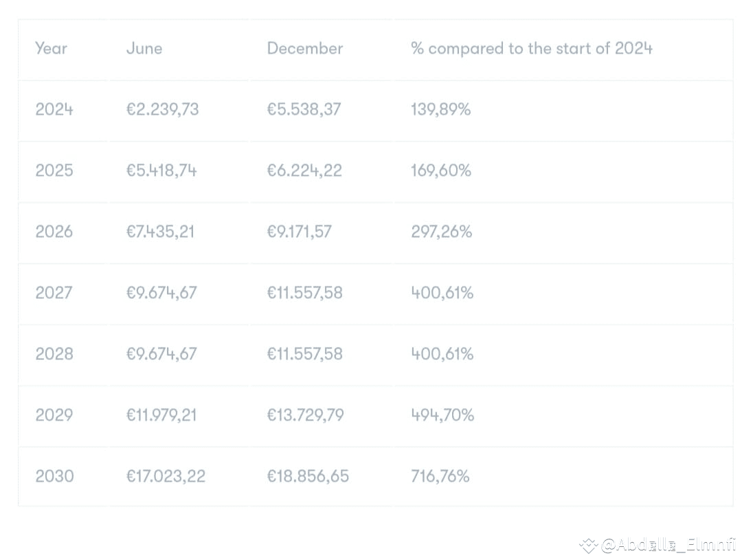Select the December 2025 value €6.224,22
Screen dimensions: 742x560
(x=304, y=170)
